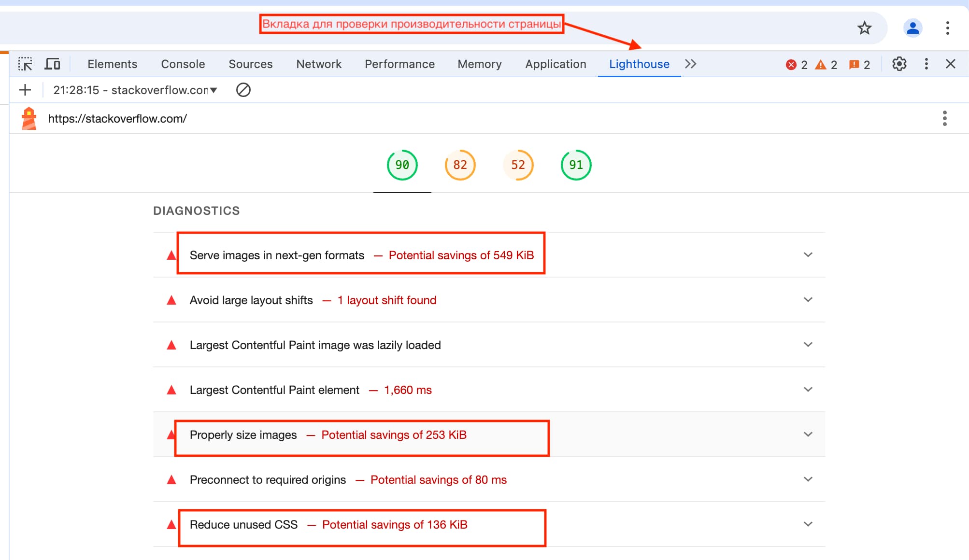Activate the inspect element picker icon
Screen dimensions: 969x560
(x=25, y=64)
